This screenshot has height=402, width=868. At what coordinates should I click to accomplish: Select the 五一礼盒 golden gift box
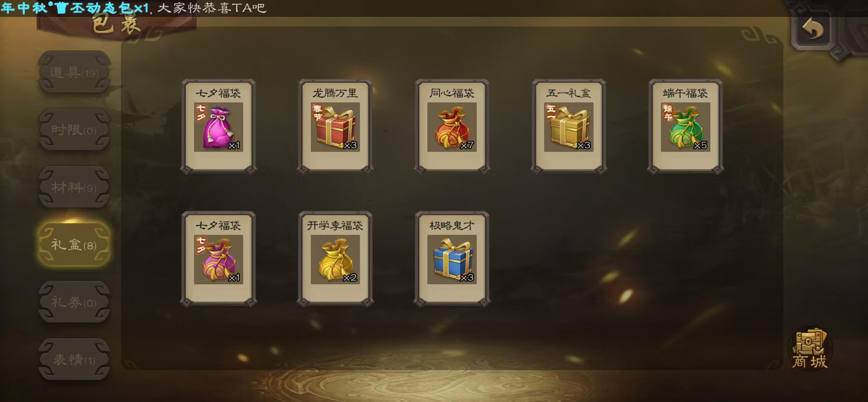pyautogui.click(x=568, y=127)
